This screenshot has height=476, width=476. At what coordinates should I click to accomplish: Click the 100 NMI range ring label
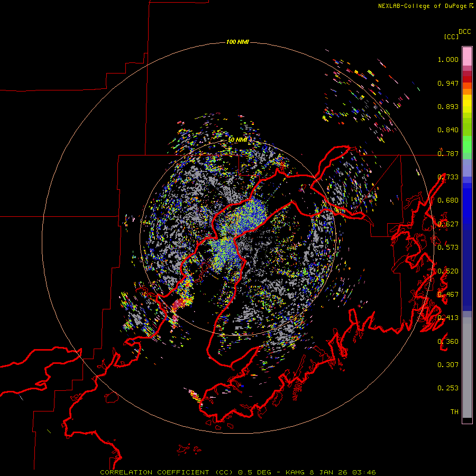(237, 42)
